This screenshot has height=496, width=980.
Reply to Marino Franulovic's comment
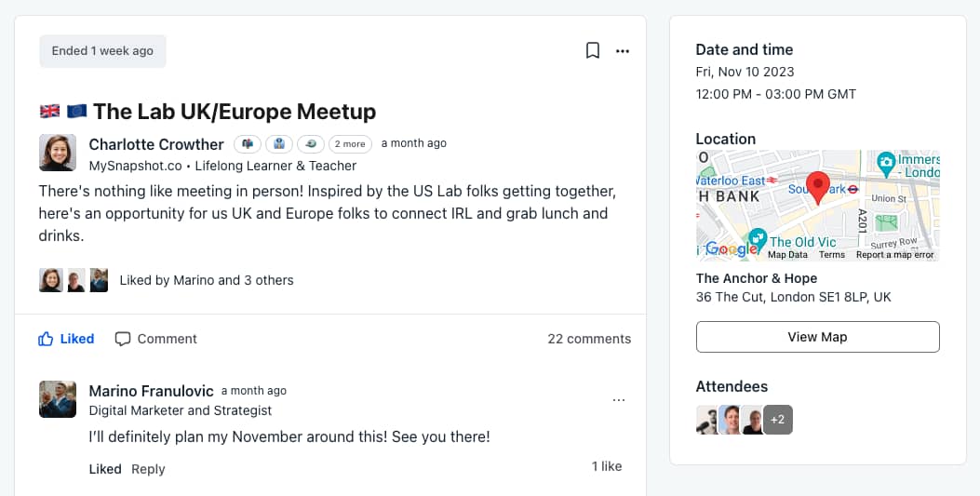pos(148,469)
